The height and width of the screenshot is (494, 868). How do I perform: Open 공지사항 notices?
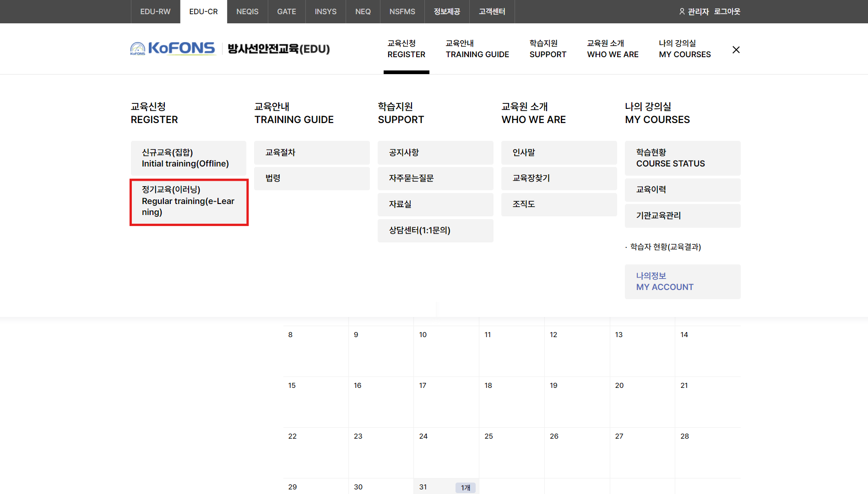pyautogui.click(x=435, y=153)
